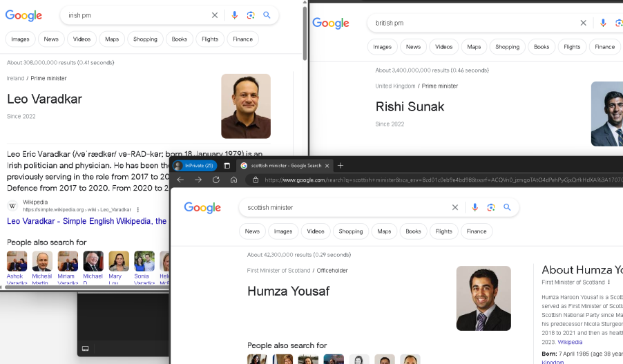Reload the scottish minister page
The height and width of the screenshot is (364, 623).
[215, 180]
